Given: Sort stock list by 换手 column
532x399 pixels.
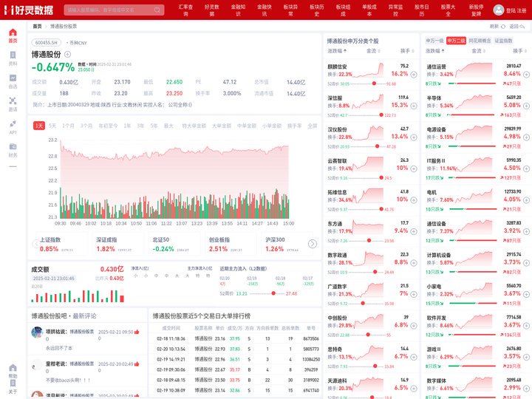Looking at the screenshot, I should coord(407,51).
